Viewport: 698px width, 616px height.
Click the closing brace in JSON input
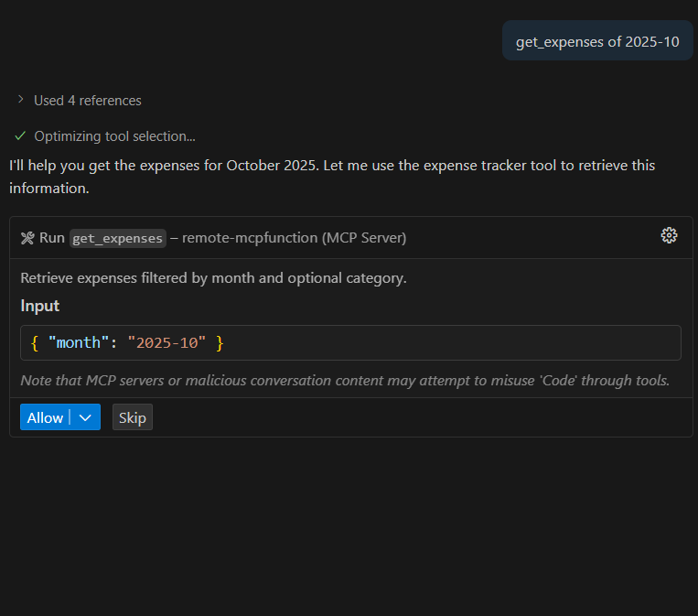220,343
